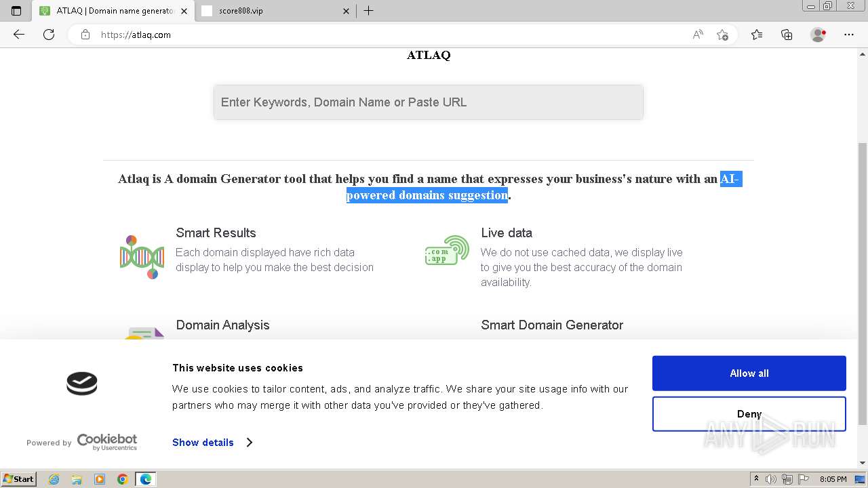868x488 pixels.
Task: Switch to the score808.vip tab
Action: tap(276, 11)
